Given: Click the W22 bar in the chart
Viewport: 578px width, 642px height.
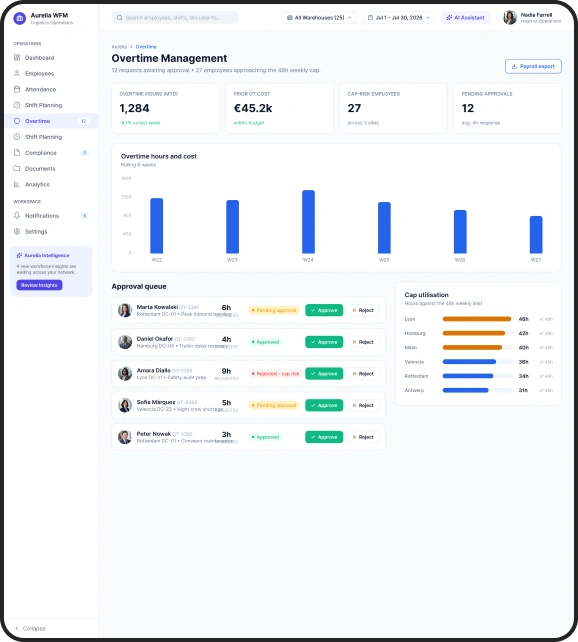Looking at the screenshot, I should pyautogui.click(x=157, y=226).
